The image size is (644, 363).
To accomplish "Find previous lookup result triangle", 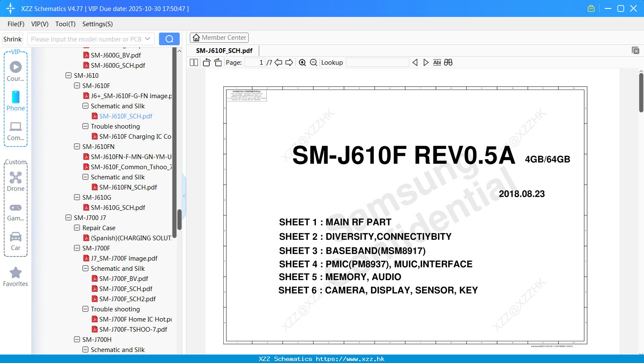I will tap(415, 63).
